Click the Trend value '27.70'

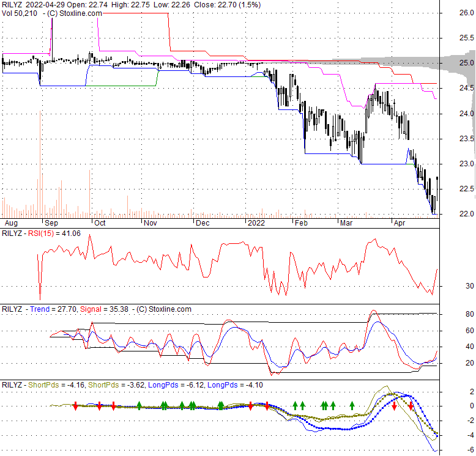(x=67, y=309)
